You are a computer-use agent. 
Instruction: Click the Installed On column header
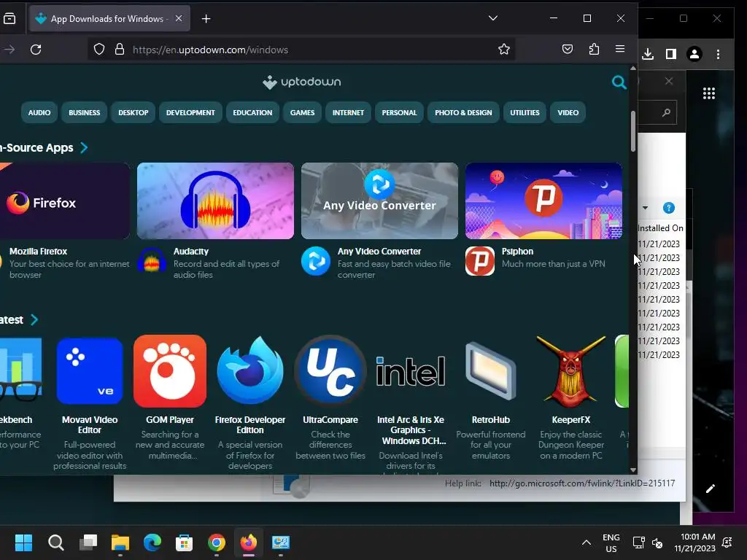[660, 228]
